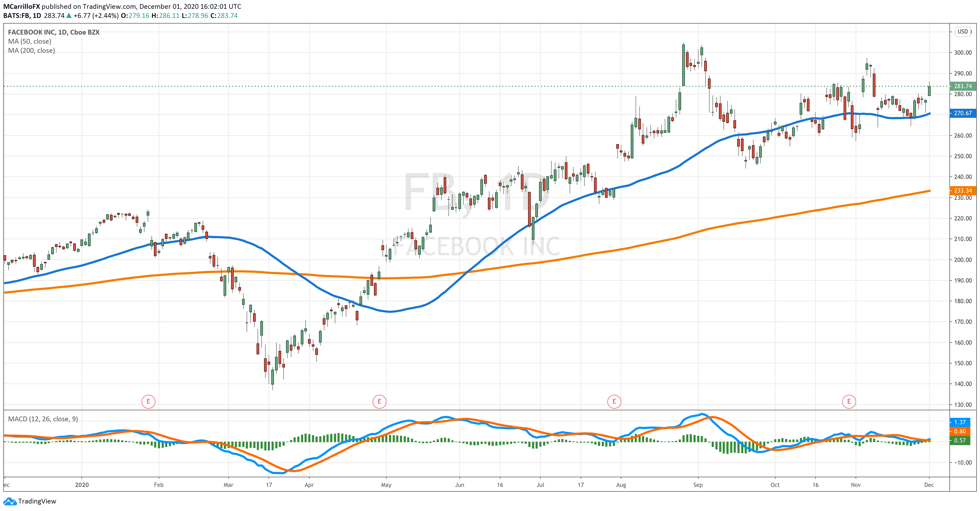Click the Jul date axis label
The image size is (980, 511).
(x=540, y=485)
